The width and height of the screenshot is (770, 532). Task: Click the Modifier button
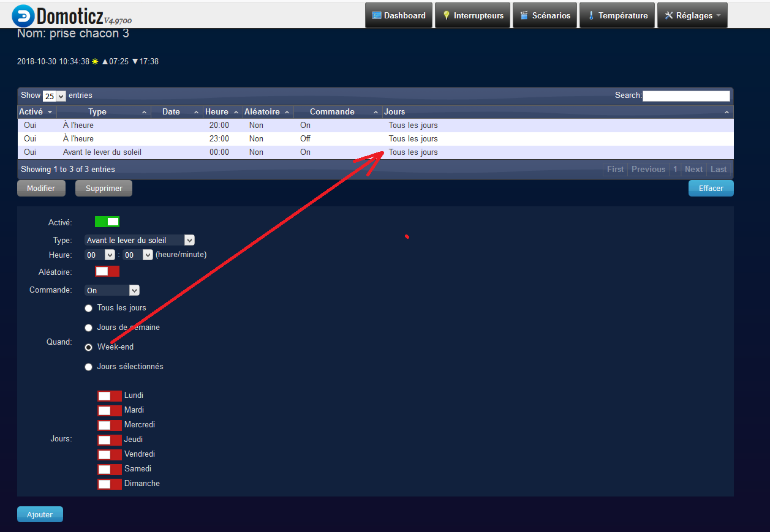(x=41, y=189)
